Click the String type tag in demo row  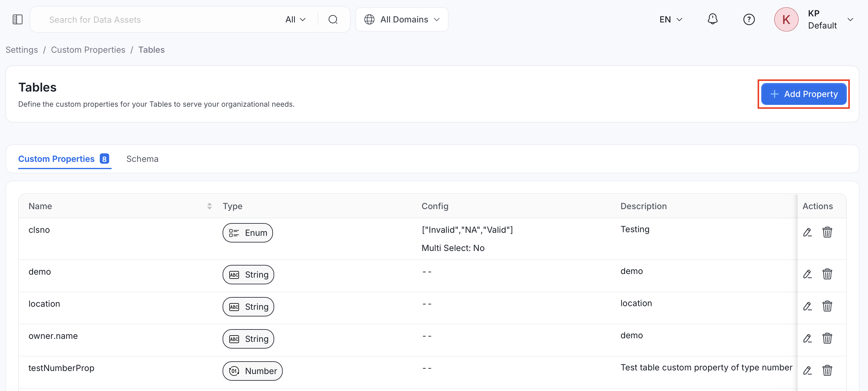coord(248,275)
